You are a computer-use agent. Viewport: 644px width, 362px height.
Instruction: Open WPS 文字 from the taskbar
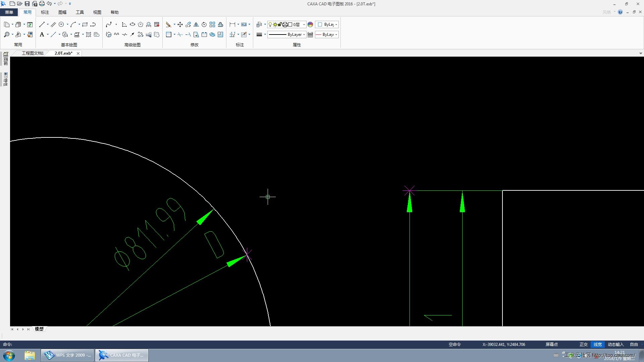click(x=68, y=355)
